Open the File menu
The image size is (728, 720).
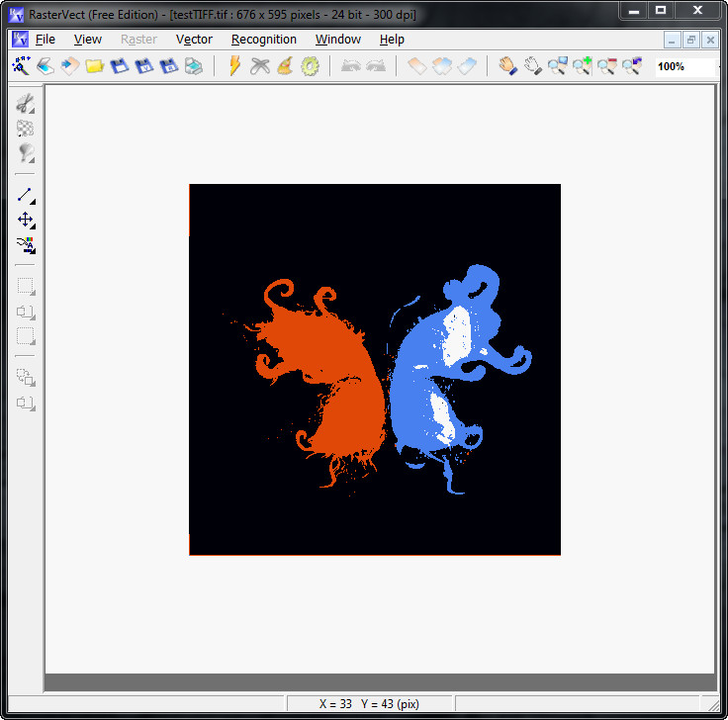click(x=45, y=40)
